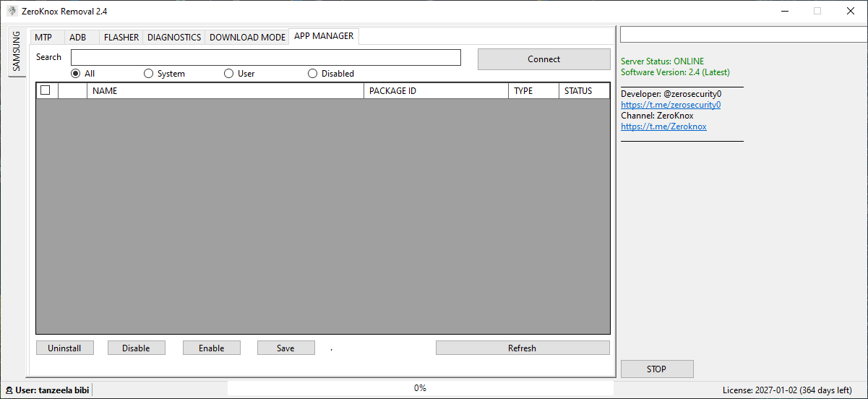Sort by the STATUS column header
Image resolution: width=868 pixels, height=399 pixels.
click(x=584, y=91)
